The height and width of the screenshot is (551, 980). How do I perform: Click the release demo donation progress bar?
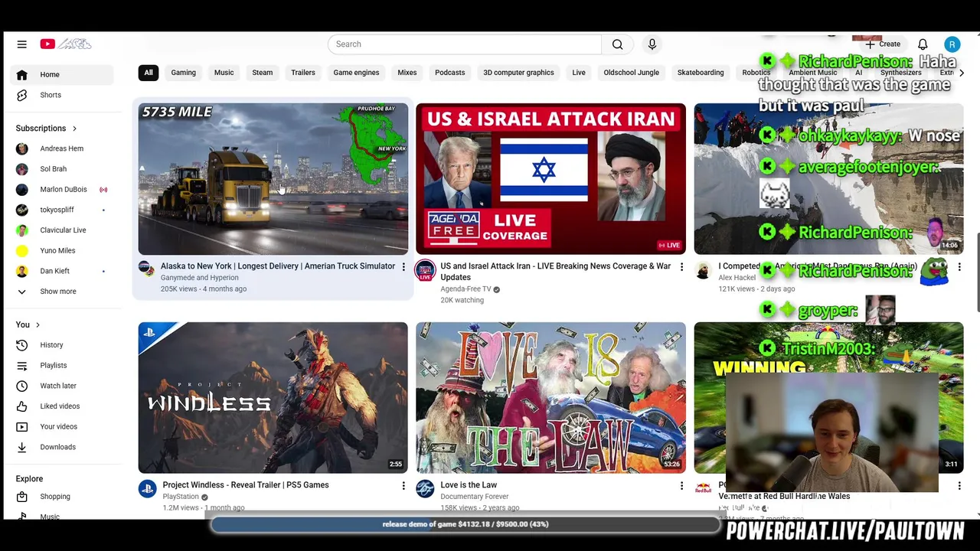pyautogui.click(x=465, y=524)
